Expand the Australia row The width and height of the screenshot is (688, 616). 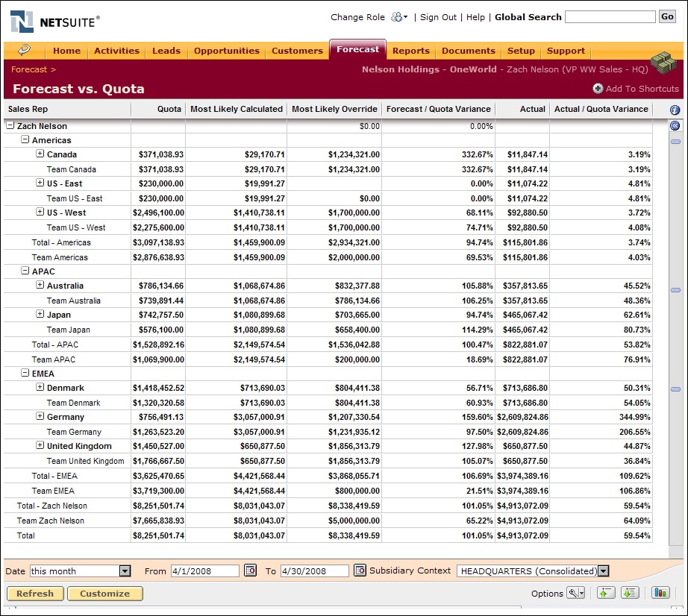(40, 285)
